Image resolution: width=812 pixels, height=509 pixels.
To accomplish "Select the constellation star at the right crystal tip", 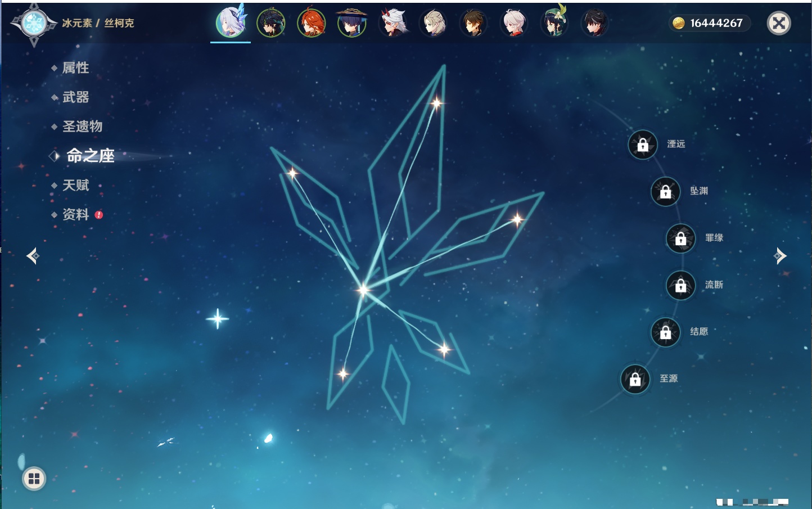I will (x=517, y=219).
